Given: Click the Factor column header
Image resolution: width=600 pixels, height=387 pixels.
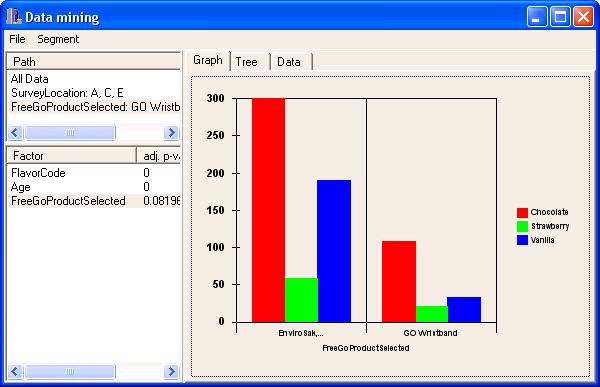Looking at the screenshot, I should [x=72, y=156].
